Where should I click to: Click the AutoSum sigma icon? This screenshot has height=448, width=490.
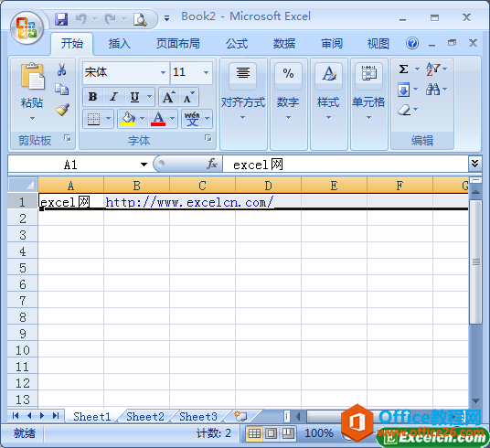click(x=404, y=69)
